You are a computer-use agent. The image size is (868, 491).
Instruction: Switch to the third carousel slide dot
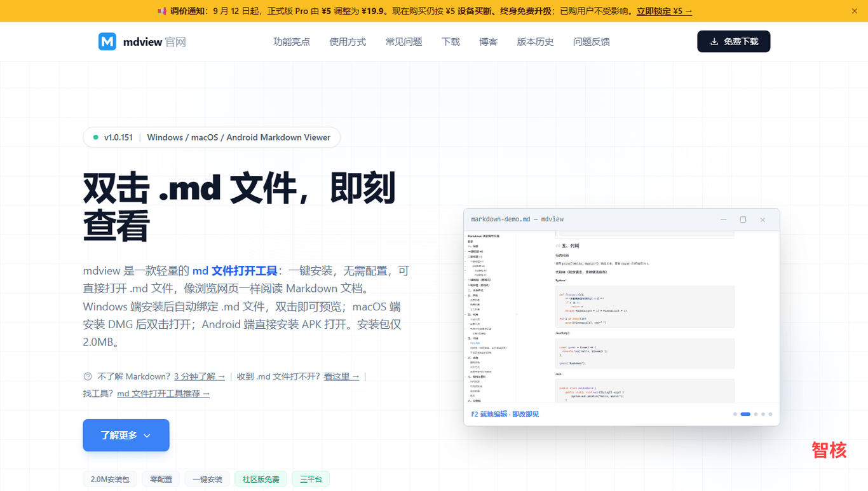756,414
